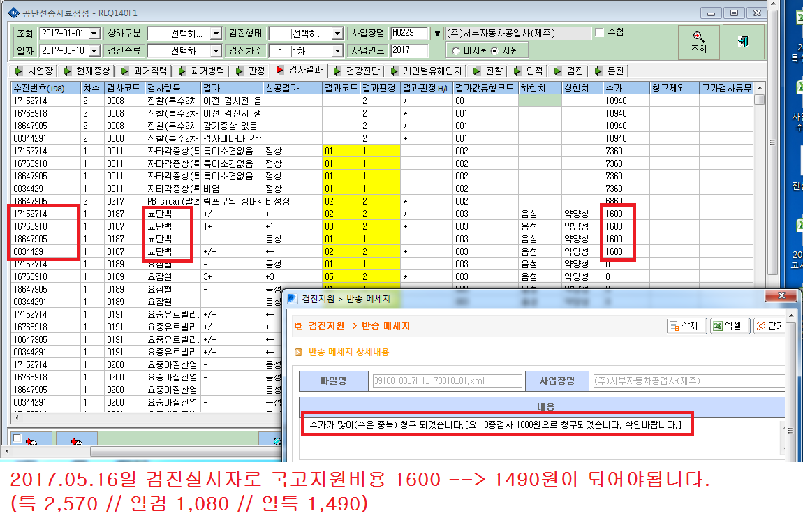Click the red flag icon on 검사결과 tab
This screenshot has height=532, width=803.
pyautogui.click(x=279, y=70)
